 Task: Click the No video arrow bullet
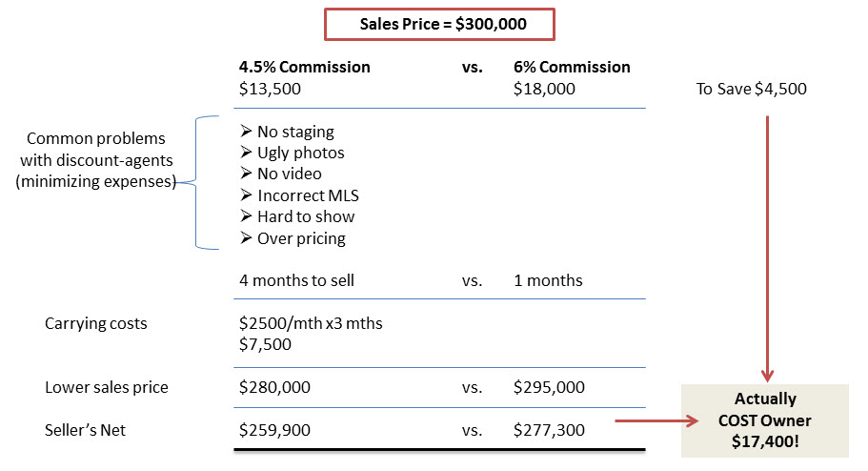pyautogui.click(x=247, y=174)
